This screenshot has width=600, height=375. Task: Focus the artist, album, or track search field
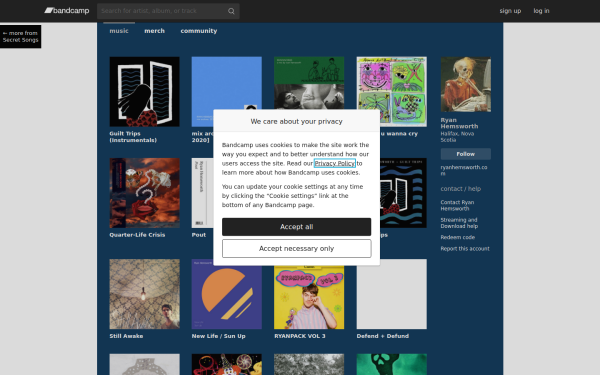point(168,11)
